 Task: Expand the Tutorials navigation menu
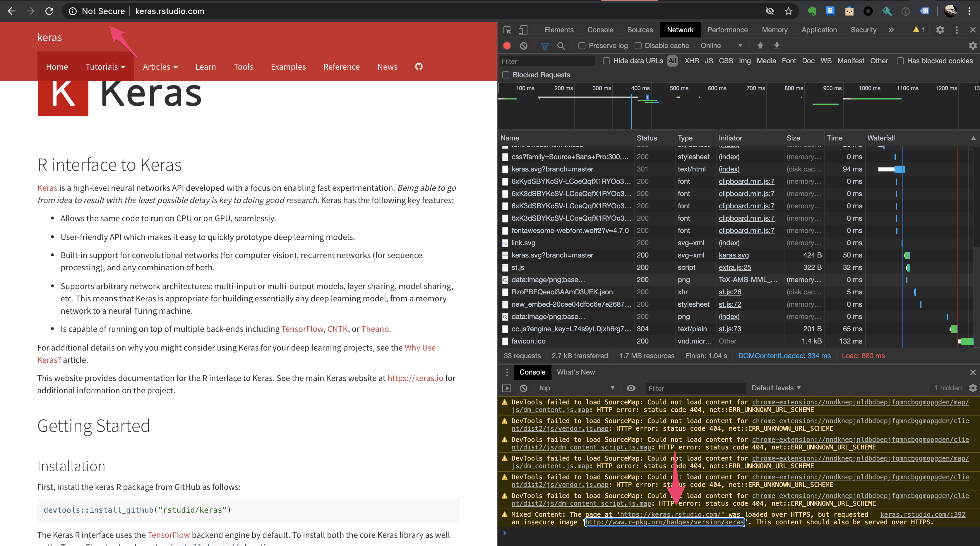tap(104, 66)
